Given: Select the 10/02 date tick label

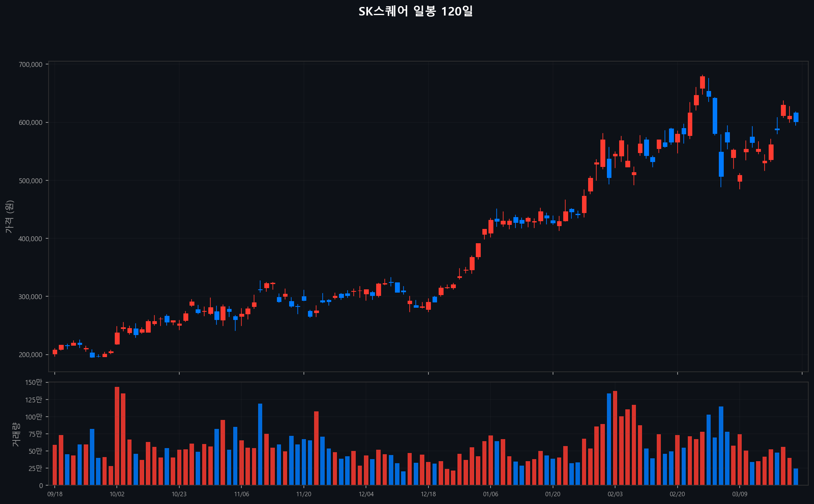Looking at the screenshot, I should 117,494.
